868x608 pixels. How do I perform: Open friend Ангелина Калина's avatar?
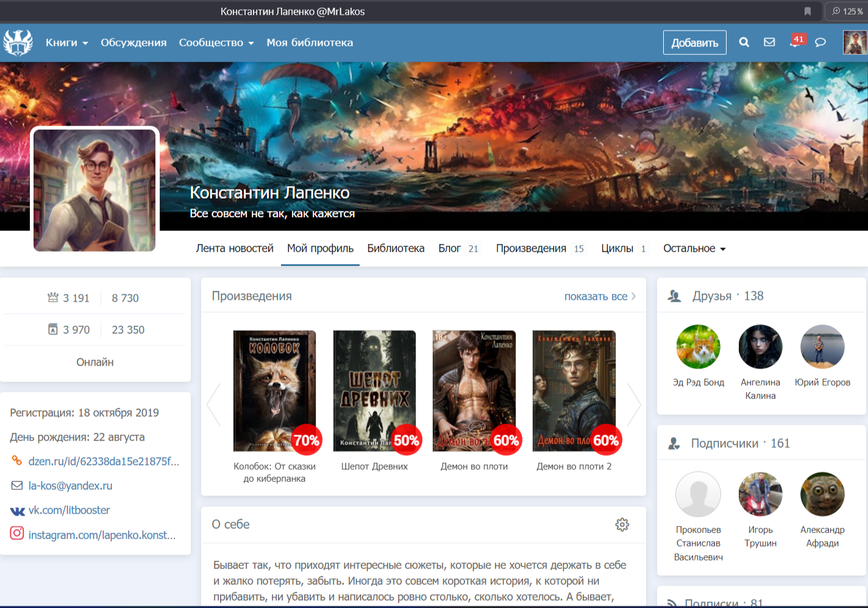point(760,347)
